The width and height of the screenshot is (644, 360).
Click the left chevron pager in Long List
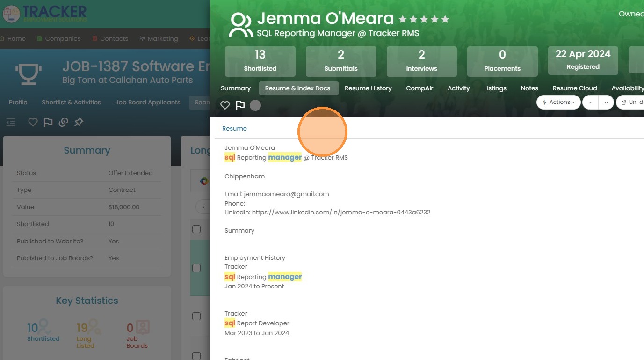tap(203, 206)
